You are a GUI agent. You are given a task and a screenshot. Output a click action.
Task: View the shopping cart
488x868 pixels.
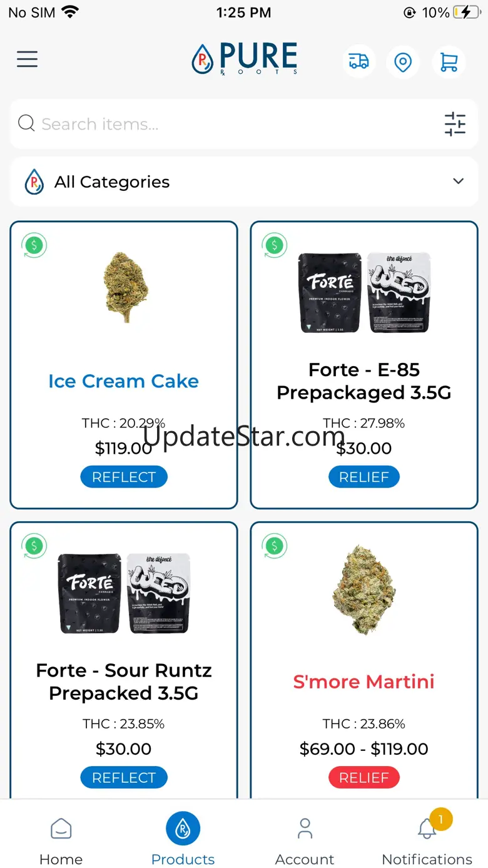[449, 62]
